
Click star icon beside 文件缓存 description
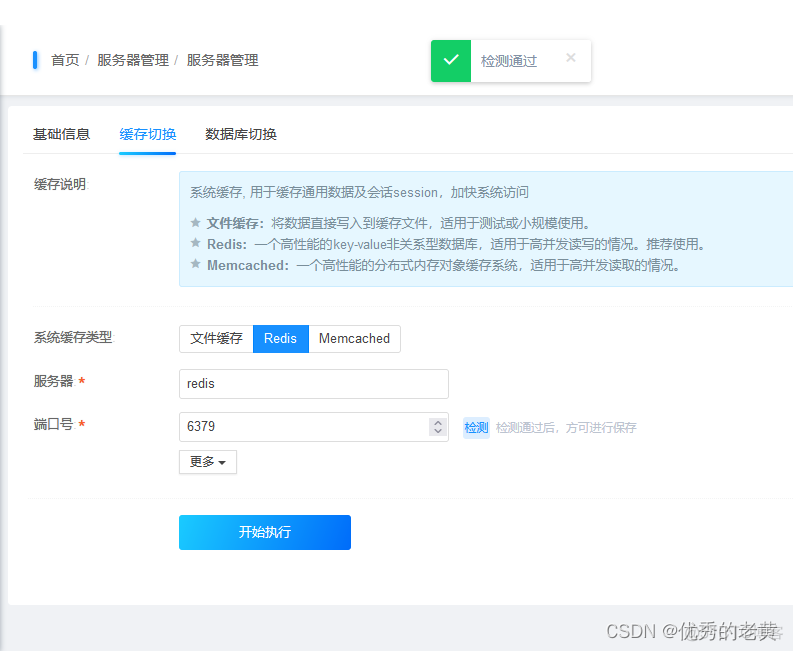(196, 223)
